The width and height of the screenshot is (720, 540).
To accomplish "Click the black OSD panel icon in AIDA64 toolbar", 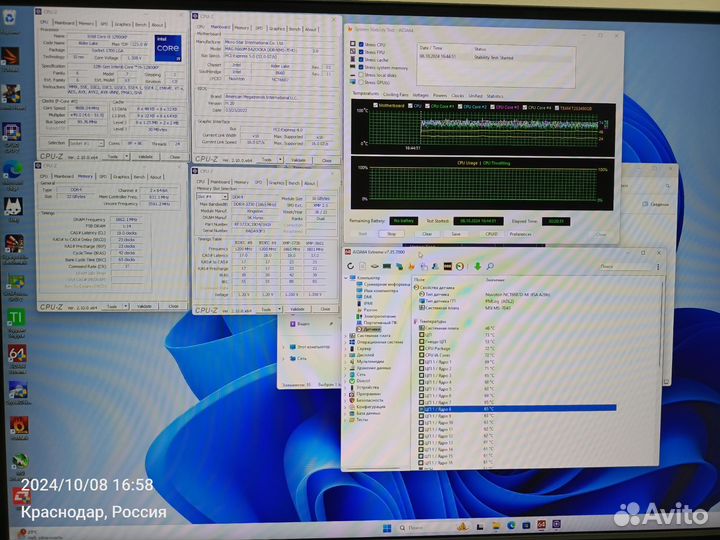I will coord(447,266).
